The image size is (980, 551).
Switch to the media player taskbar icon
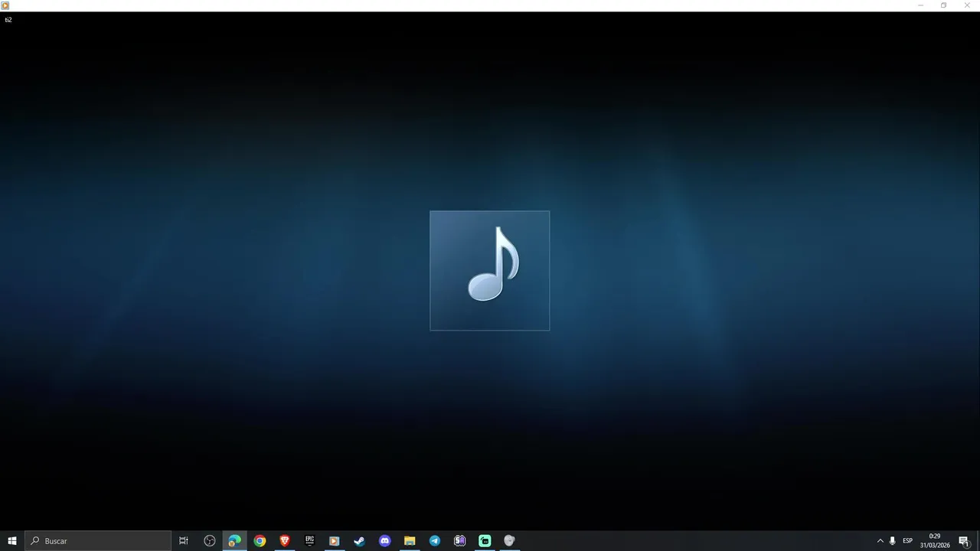coord(335,540)
